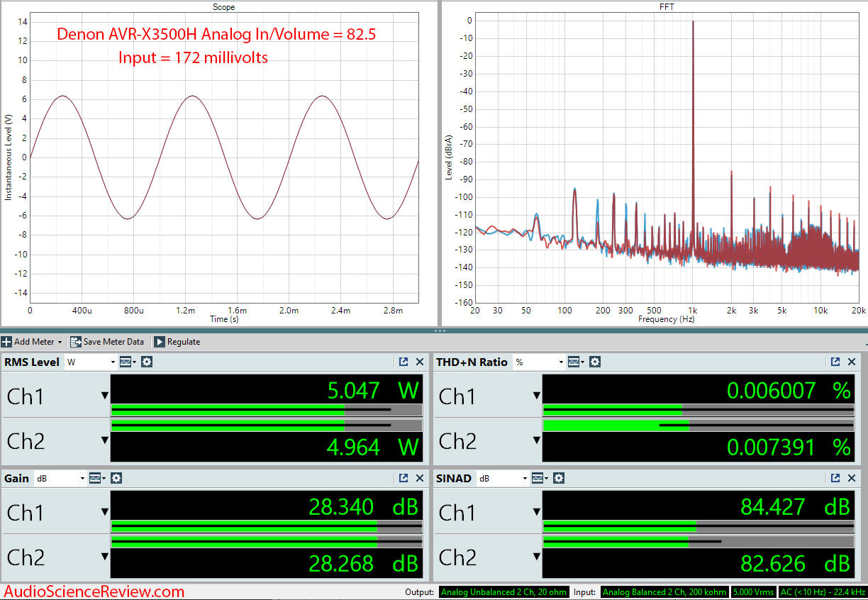Image resolution: width=868 pixels, height=600 pixels.
Task: Expand the Ch2 arrow in Gain meter
Action: point(105,557)
